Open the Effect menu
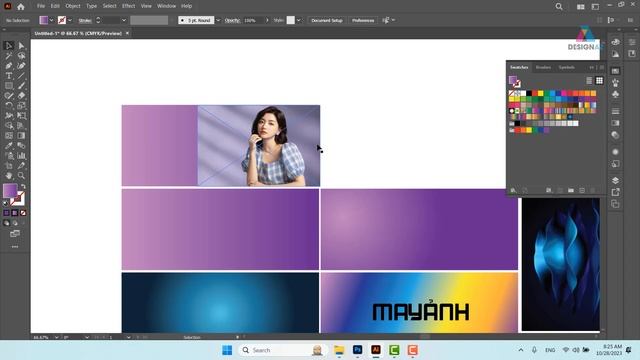The image size is (640, 360). 128,6
